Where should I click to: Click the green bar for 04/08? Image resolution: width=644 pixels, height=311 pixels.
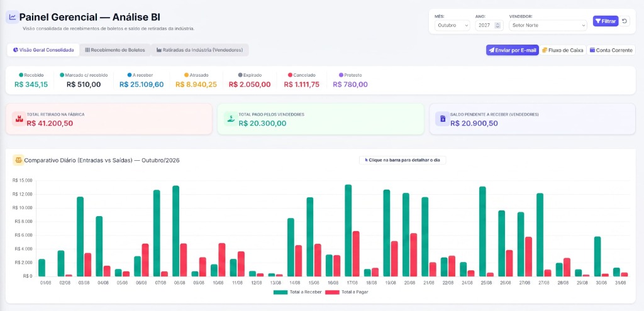(99, 246)
